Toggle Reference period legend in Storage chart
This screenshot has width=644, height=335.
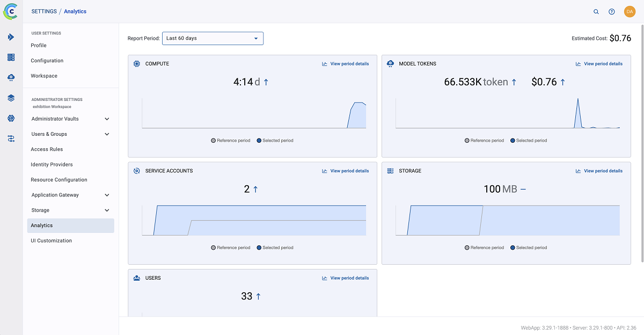tap(485, 247)
